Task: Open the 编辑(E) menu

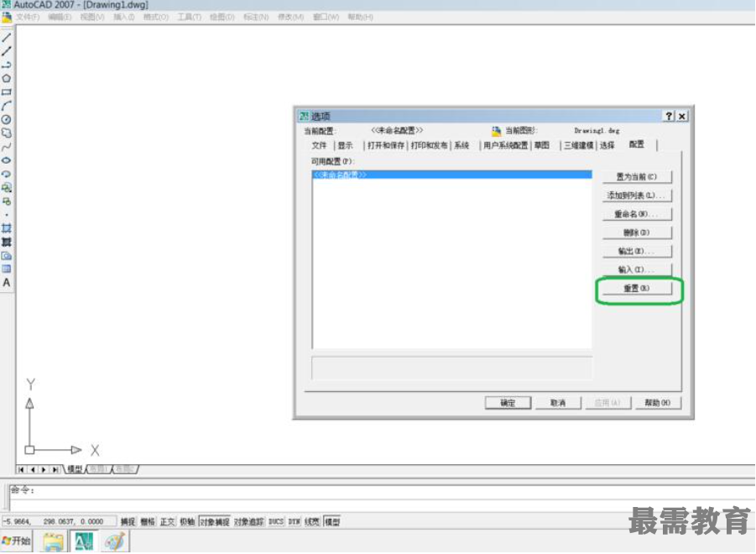Action: coord(60,17)
